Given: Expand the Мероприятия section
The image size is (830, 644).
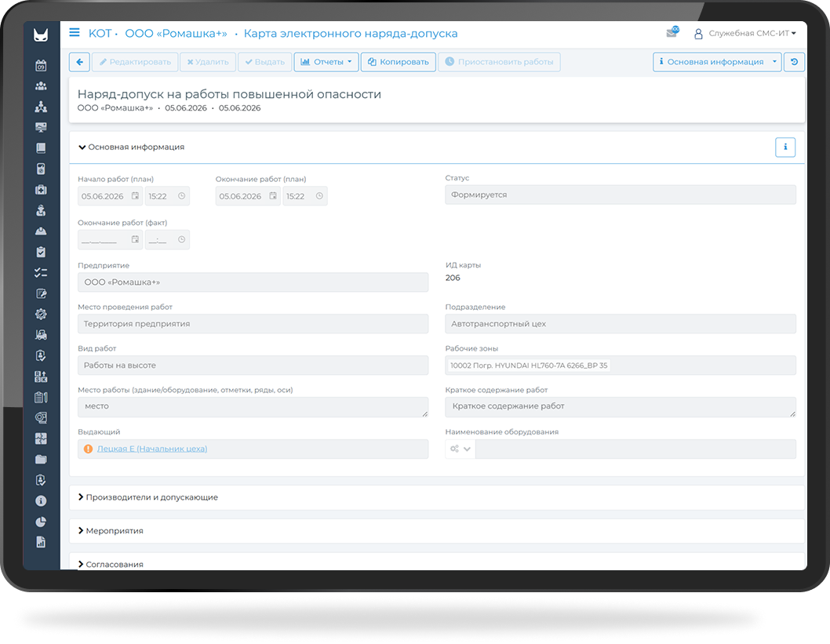Looking at the screenshot, I should pos(111,531).
